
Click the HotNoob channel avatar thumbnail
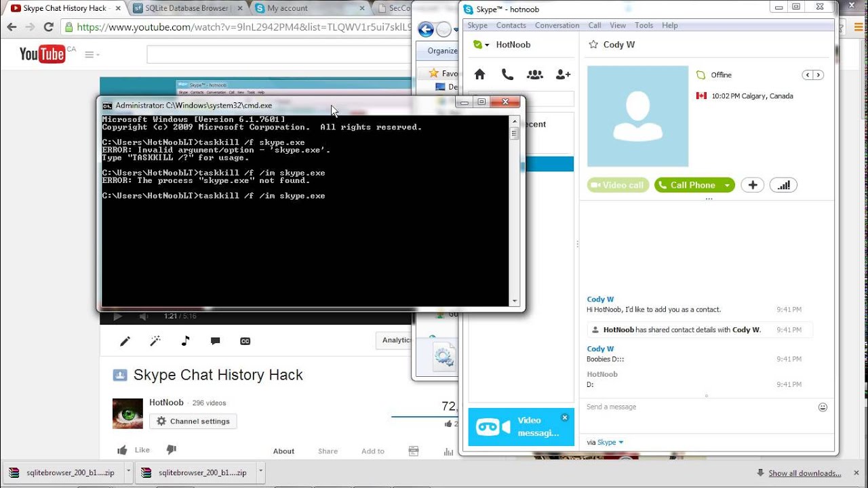coord(127,413)
